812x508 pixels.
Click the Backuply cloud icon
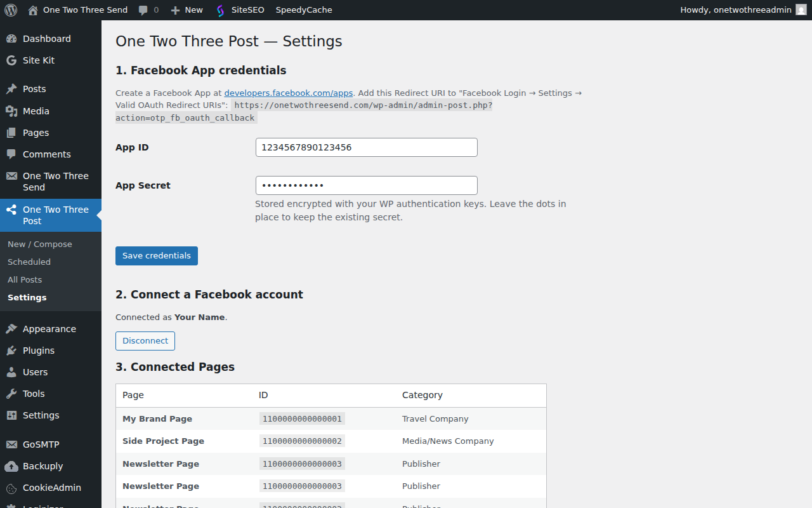click(11, 466)
